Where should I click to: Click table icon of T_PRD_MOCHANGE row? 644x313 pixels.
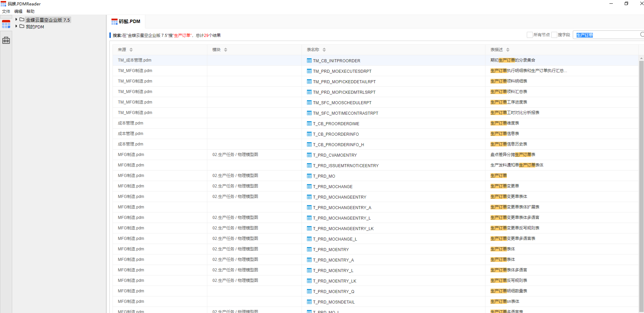[309, 186]
